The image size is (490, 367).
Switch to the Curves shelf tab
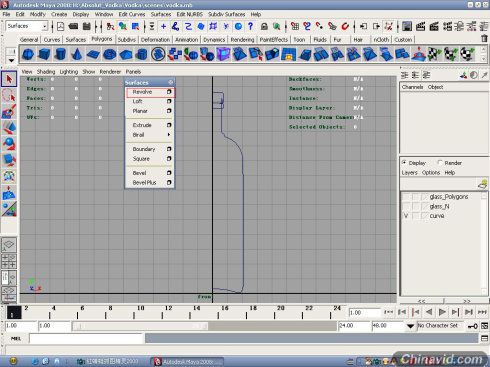coord(52,39)
